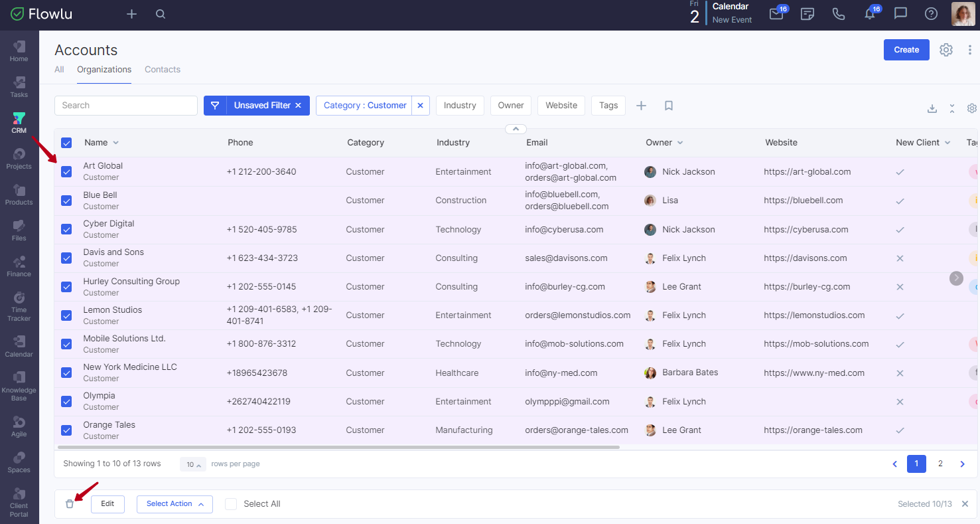980x524 pixels.
Task: Open the Agile module
Action: pyautogui.click(x=19, y=426)
